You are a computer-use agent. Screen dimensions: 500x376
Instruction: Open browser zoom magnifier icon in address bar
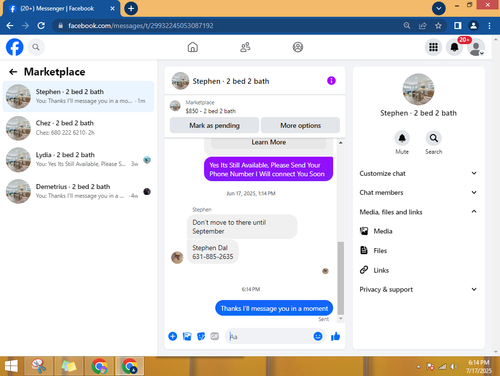407,26
